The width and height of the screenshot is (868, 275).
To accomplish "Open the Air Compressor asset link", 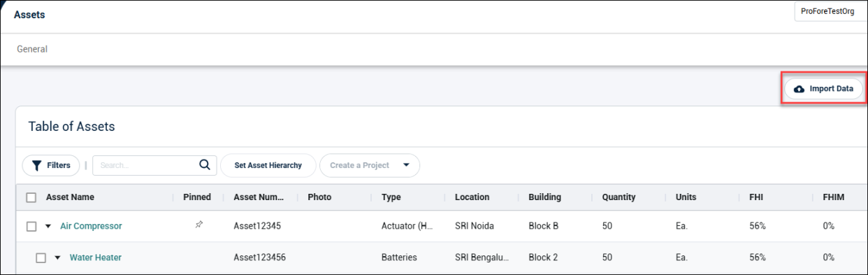I will point(91,226).
